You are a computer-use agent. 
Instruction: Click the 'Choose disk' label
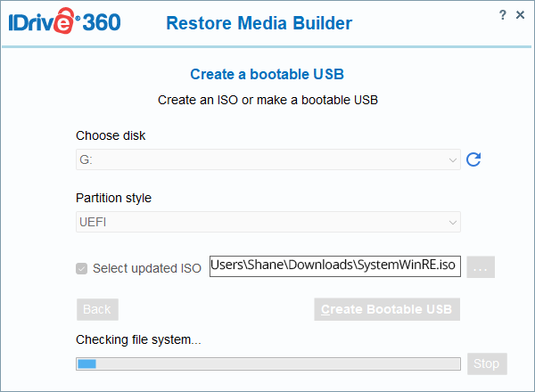tap(111, 135)
